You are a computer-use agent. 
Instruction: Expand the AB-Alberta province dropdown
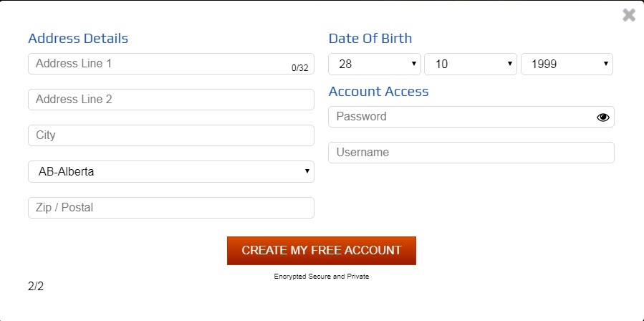[171, 171]
